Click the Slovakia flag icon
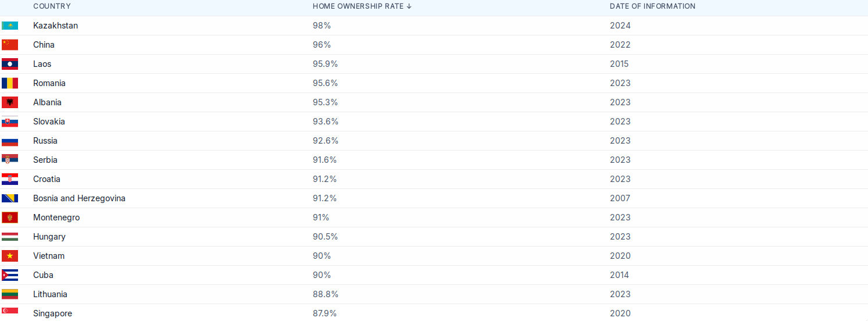Image resolution: width=868 pixels, height=321 pixels. click(x=10, y=122)
